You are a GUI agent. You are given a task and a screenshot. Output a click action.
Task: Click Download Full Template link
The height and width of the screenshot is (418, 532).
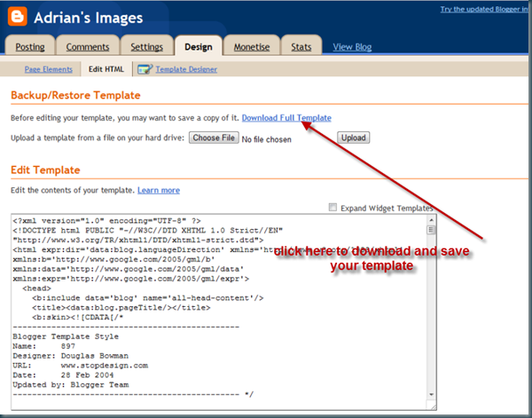286,118
